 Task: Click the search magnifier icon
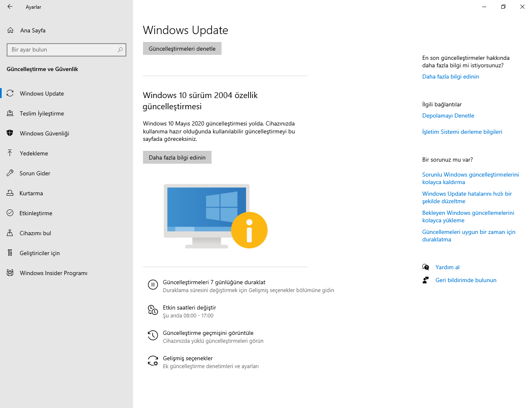[x=120, y=50]
